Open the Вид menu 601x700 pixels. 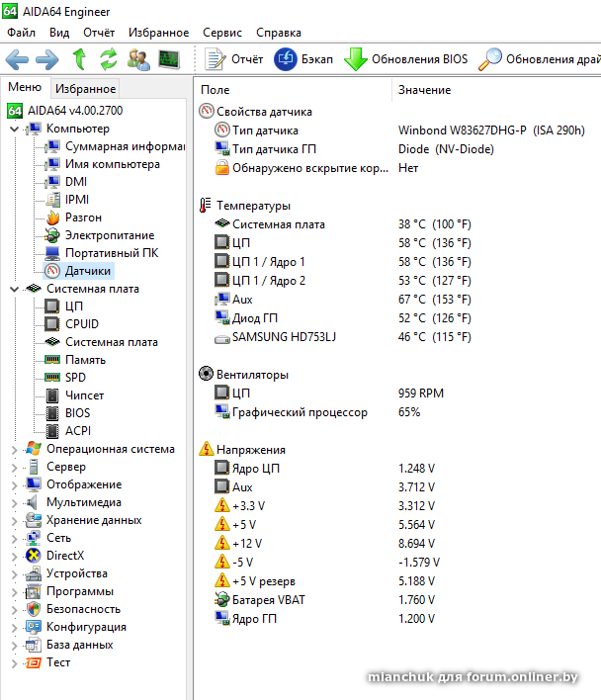[x=59, y=33]
